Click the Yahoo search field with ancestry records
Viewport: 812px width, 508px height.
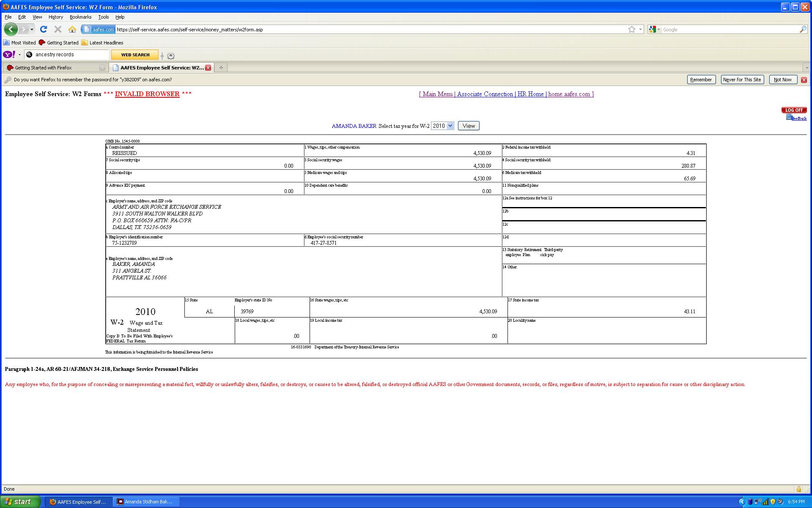pos(67,55)
